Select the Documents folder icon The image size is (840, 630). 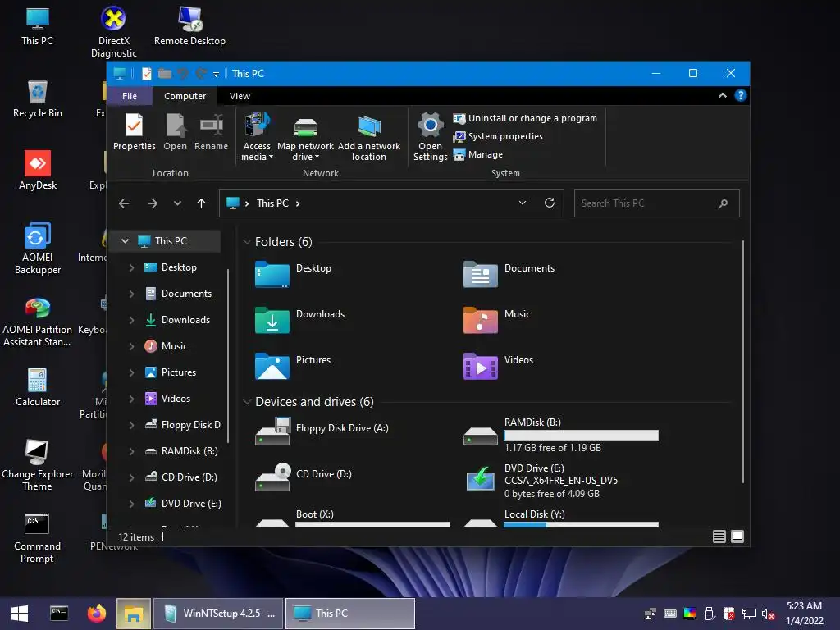pos(480,274)
